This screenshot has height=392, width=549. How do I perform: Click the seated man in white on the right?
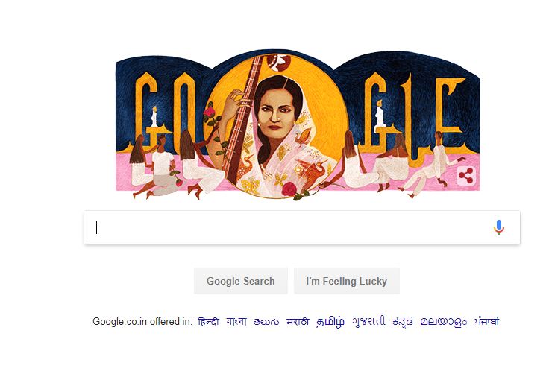(429, 165)
